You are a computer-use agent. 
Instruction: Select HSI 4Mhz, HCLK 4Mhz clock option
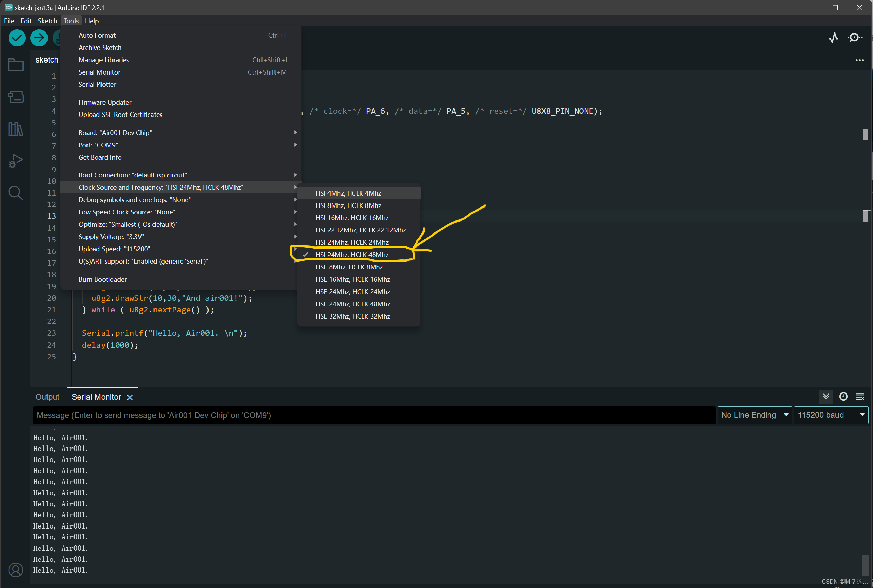point(359,193)
